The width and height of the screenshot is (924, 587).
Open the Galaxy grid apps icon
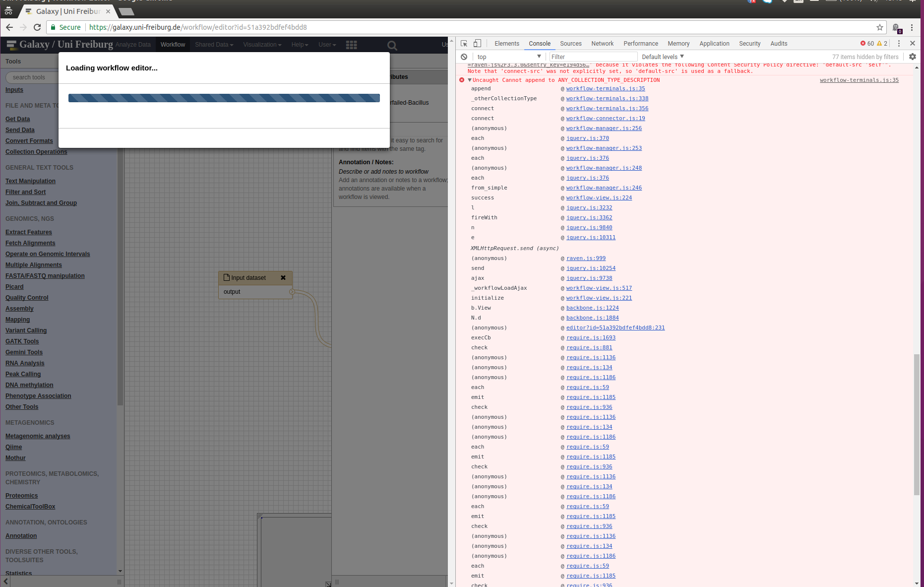pos(352,45)
